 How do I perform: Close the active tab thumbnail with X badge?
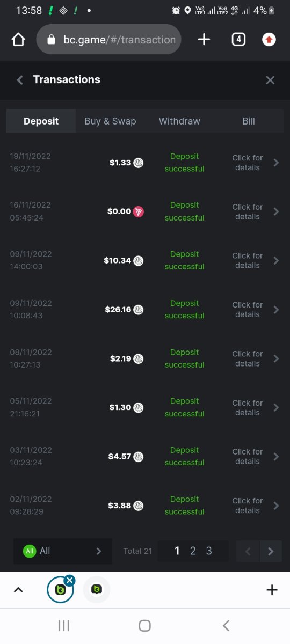[69, 580]
